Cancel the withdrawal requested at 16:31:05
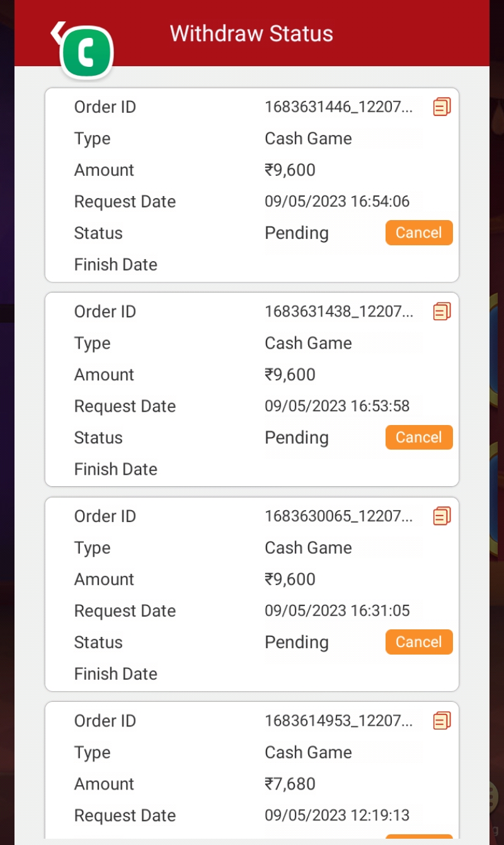 (x=418, y=642)
